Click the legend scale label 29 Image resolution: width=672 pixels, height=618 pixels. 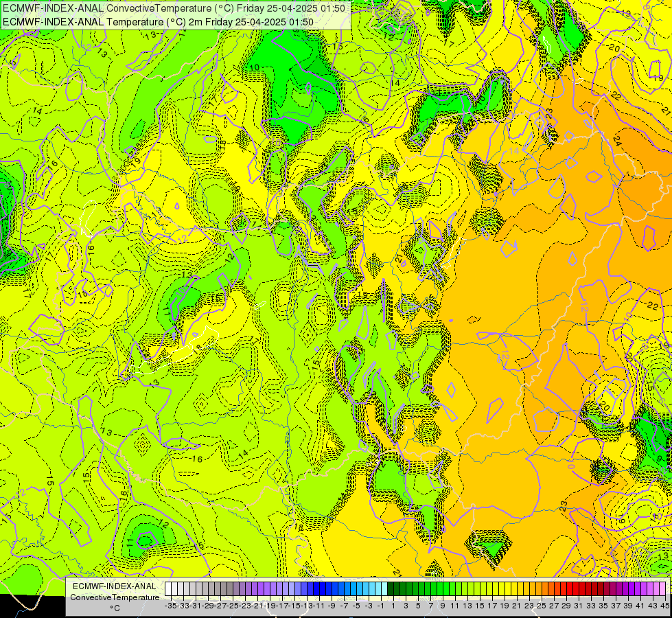click(566, 606)
